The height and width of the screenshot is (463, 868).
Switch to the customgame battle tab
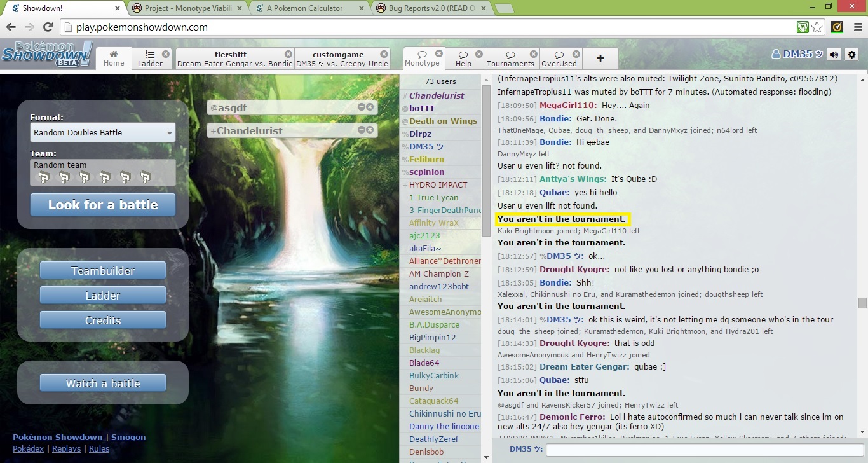tap(342, 58)
